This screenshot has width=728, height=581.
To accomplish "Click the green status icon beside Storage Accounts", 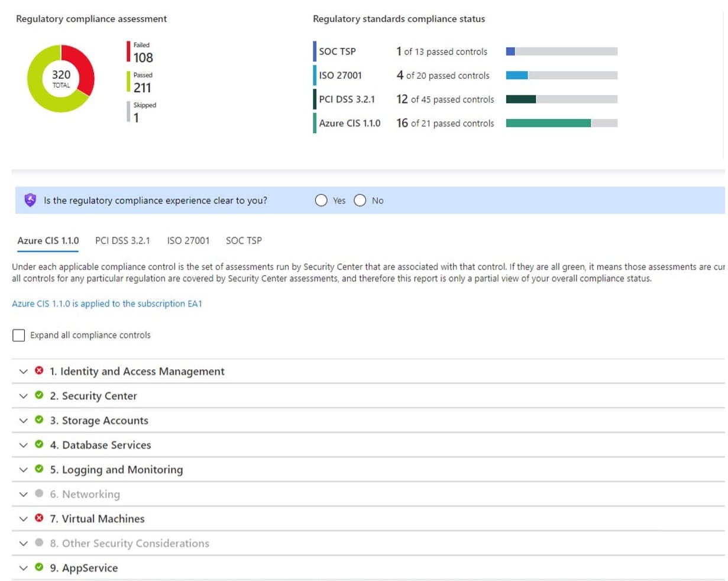I will point(39,420).
